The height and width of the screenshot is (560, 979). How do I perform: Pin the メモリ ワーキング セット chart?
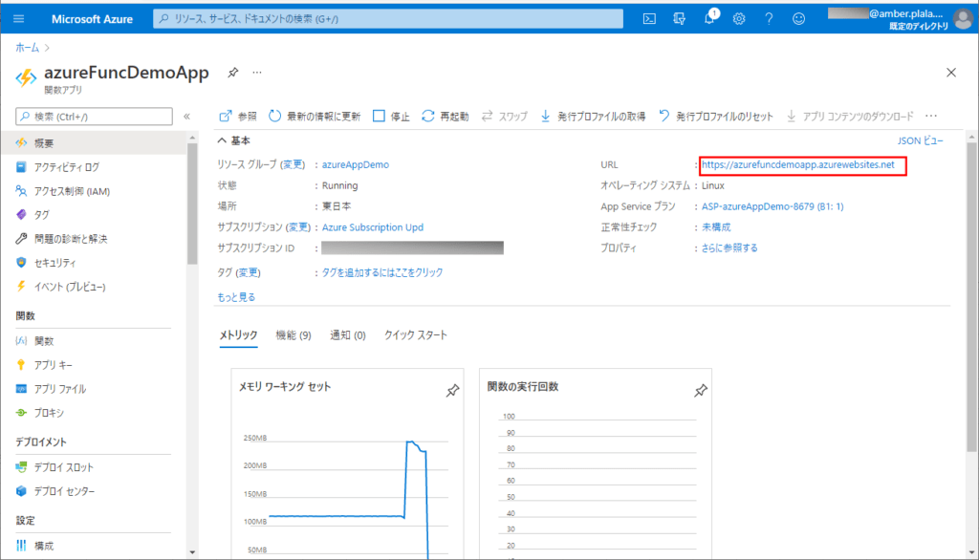pyautogui.click(x=452, y=391)
